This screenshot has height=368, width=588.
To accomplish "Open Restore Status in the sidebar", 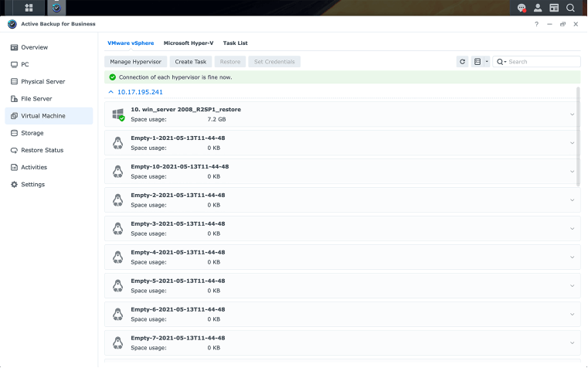I will (42, 150).
